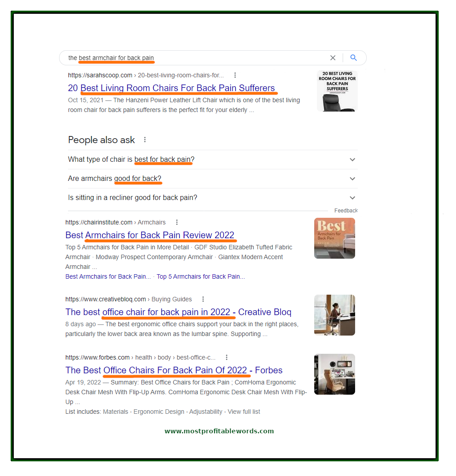Click the chairinstitute result thumbnail
The image size is (456, 476).
coord(334,238)
